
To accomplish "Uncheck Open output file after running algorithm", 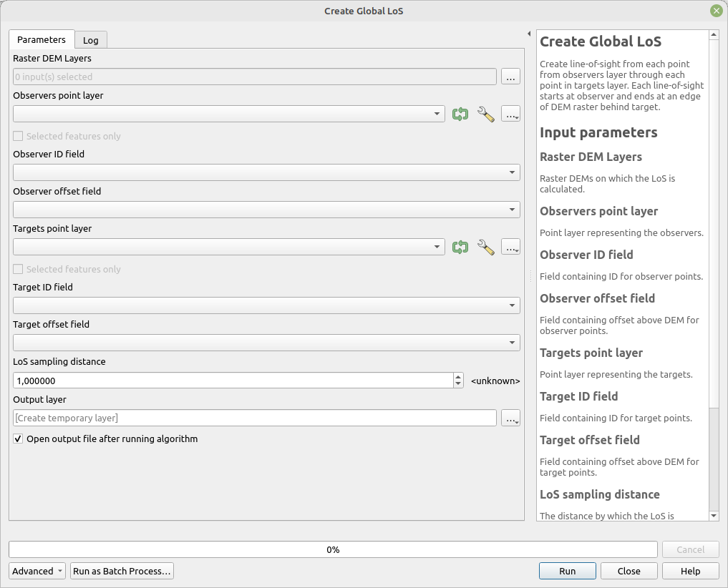I will [18, 438].
